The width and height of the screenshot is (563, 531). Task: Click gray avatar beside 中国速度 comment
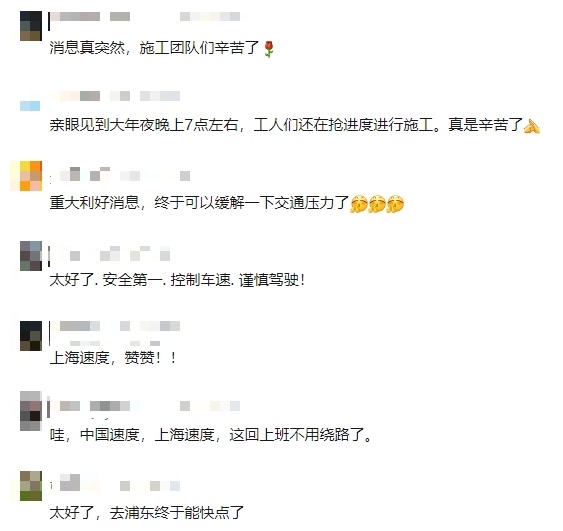(x=31, y=411)
